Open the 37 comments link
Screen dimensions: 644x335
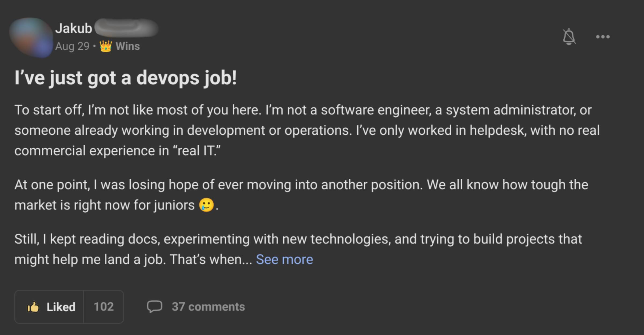click(x=208, y=307)
